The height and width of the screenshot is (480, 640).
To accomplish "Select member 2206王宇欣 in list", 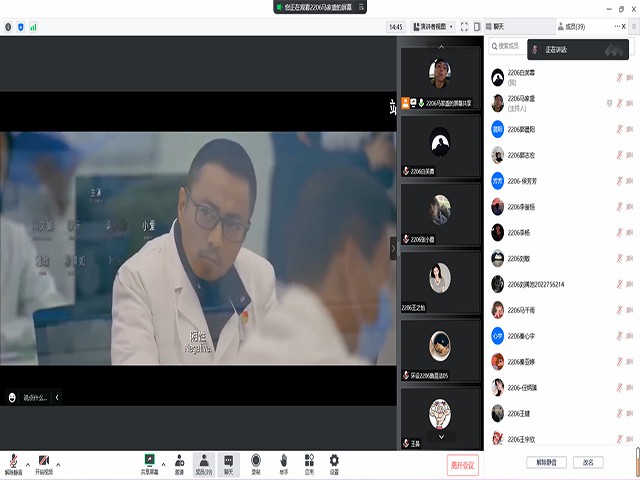I will click(x=562, y=438).
